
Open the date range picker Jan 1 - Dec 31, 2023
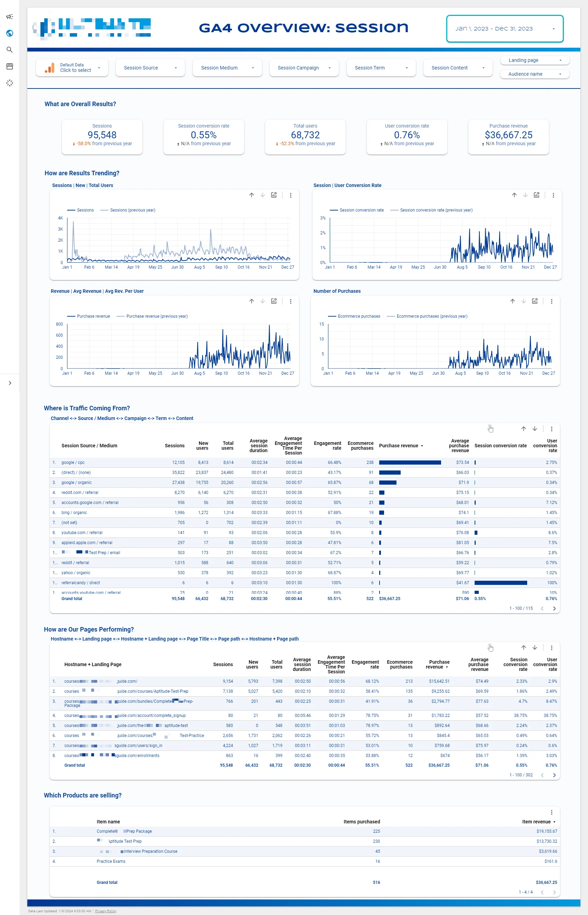(505, 29)
